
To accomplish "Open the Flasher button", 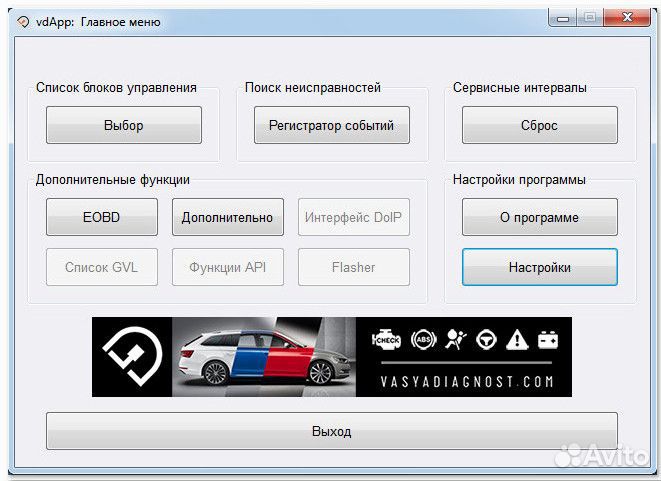I will (x=353, y=267).
